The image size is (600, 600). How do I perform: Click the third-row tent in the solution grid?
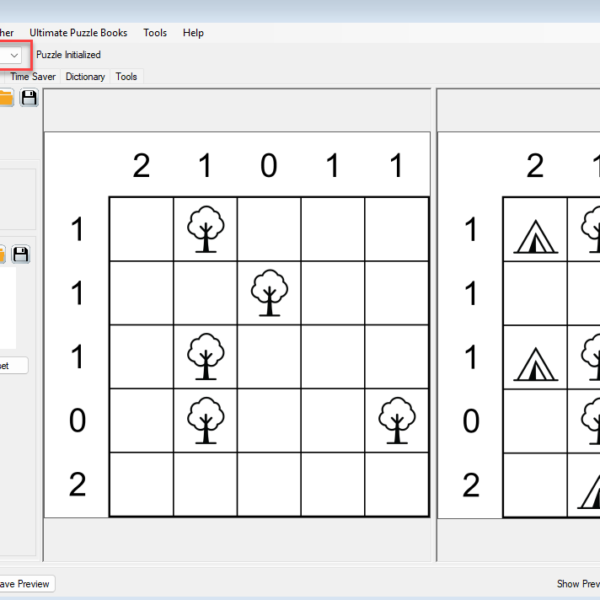pos(535,364)
